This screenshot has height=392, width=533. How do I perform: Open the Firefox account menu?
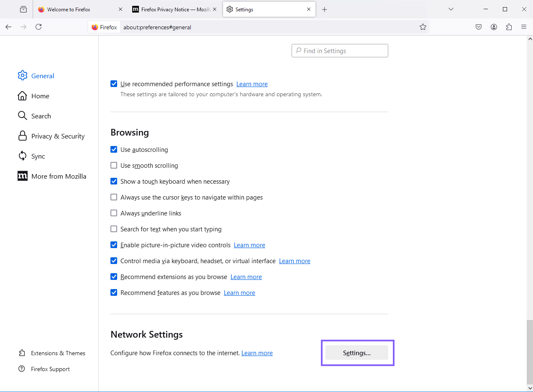(494, 27)
